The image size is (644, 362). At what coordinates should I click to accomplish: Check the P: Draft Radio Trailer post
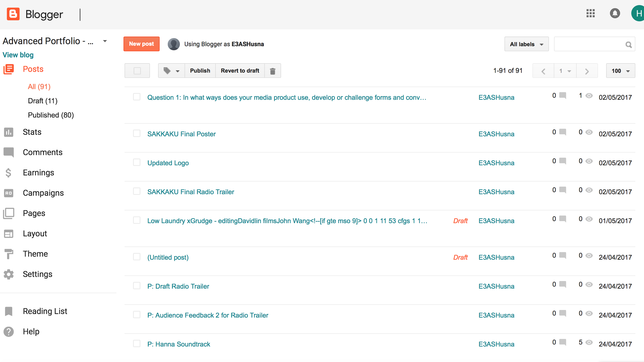(137, 286)
